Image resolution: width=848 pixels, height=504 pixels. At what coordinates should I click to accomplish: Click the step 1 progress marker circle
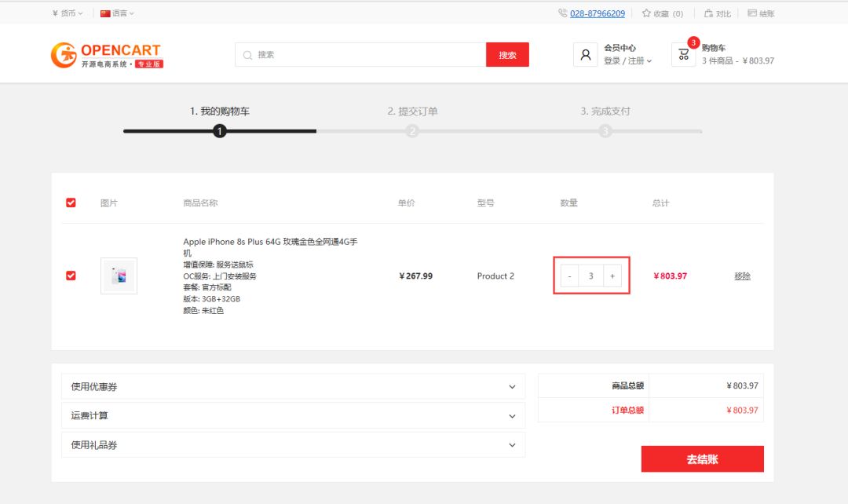click(x=220, y=131)
